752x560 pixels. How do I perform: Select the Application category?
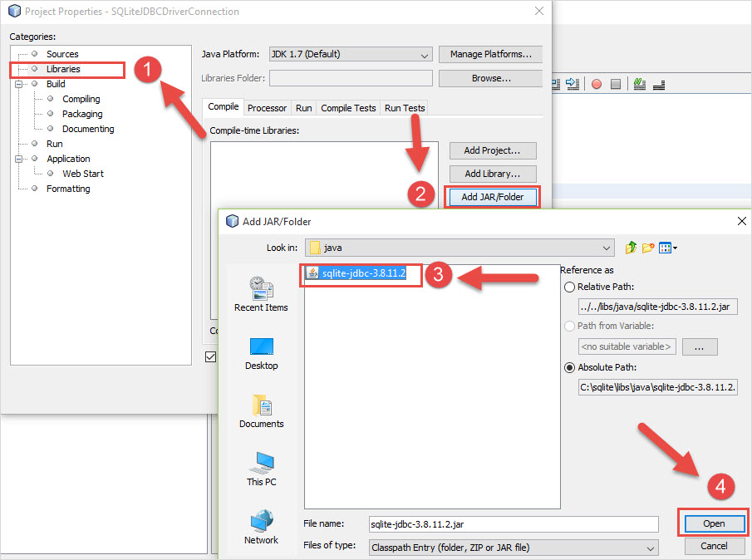[x=68, y=159]
